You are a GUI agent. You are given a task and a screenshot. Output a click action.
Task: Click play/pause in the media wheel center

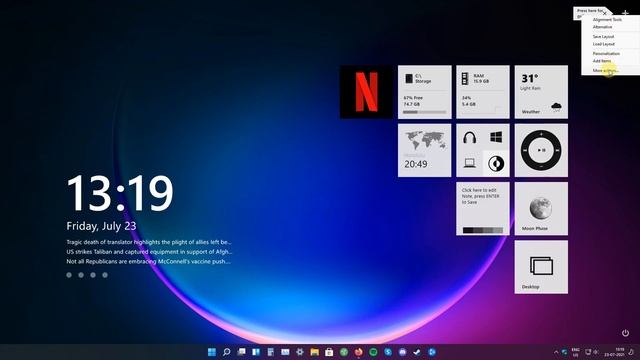[x=541, y=150]
